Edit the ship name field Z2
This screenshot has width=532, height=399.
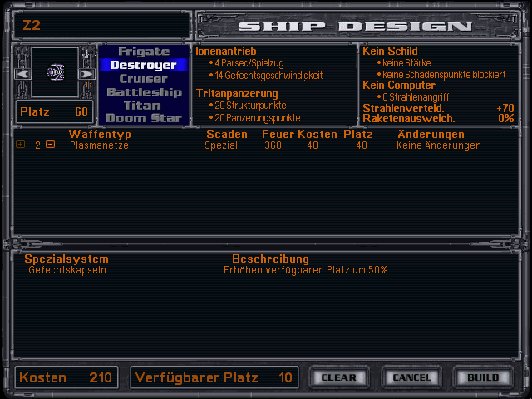100,25
